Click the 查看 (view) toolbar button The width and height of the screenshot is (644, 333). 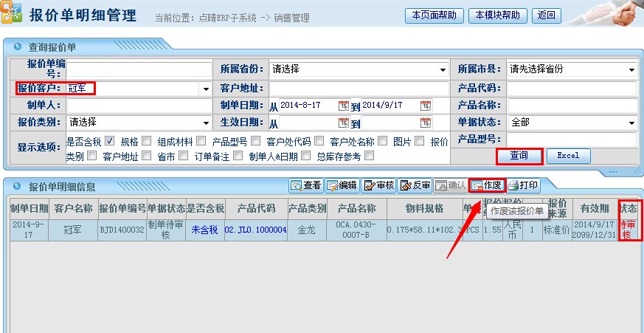[x=306, y=185]
